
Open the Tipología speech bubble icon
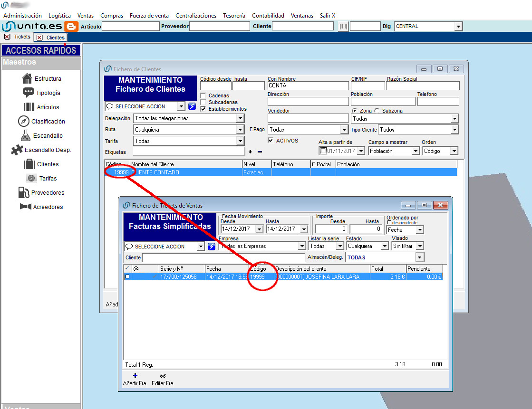tap(28, 93)
